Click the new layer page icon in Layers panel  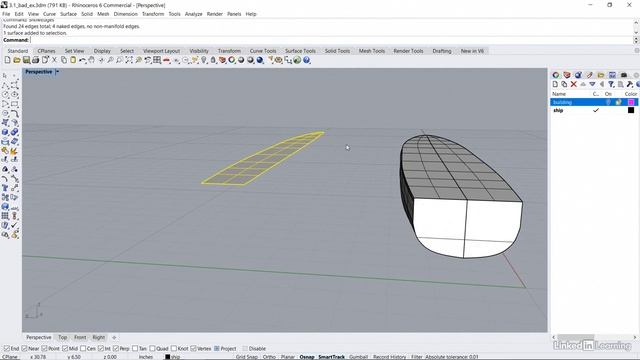[555, 84]
